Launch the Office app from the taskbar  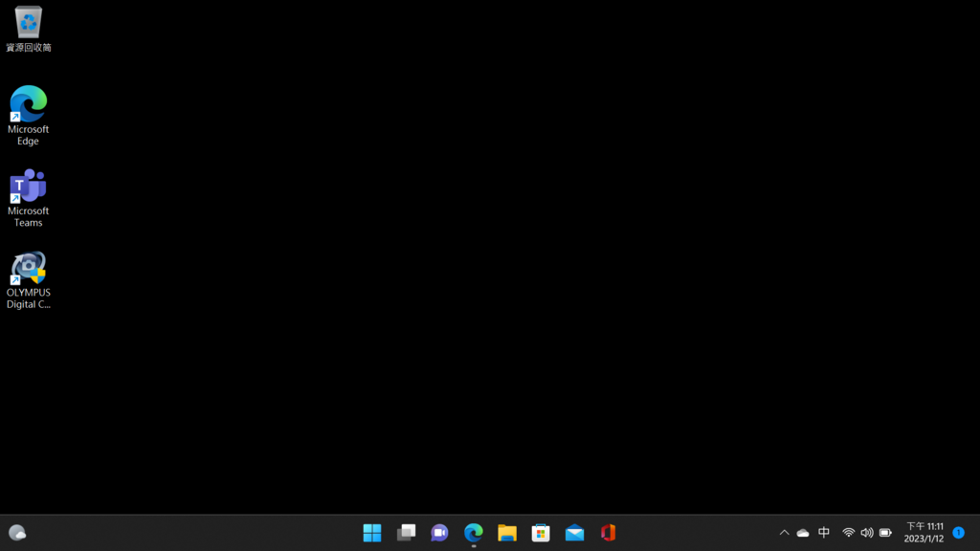608,533
